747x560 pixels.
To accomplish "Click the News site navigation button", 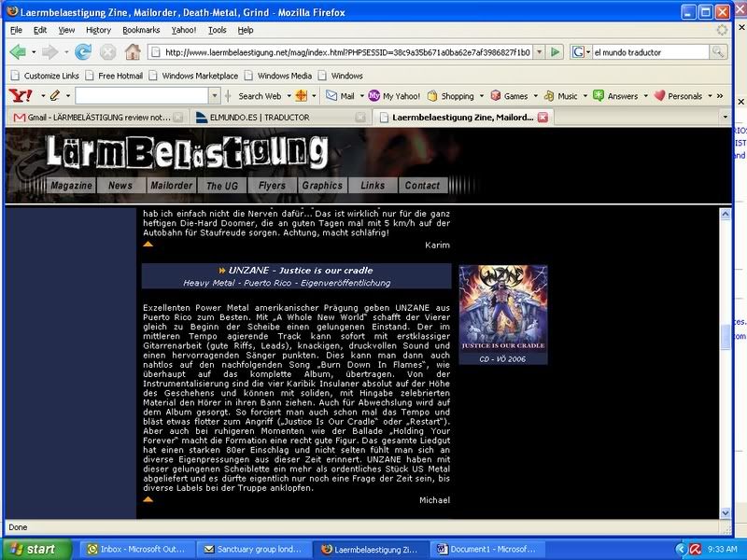I will coord(120,185).
